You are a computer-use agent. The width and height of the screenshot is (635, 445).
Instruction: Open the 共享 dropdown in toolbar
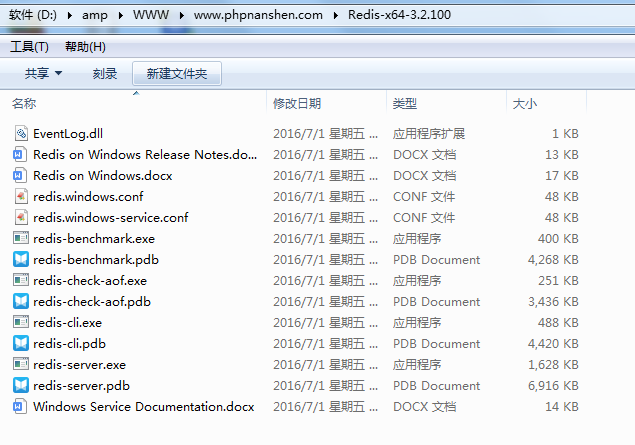[x=43, y=73]
